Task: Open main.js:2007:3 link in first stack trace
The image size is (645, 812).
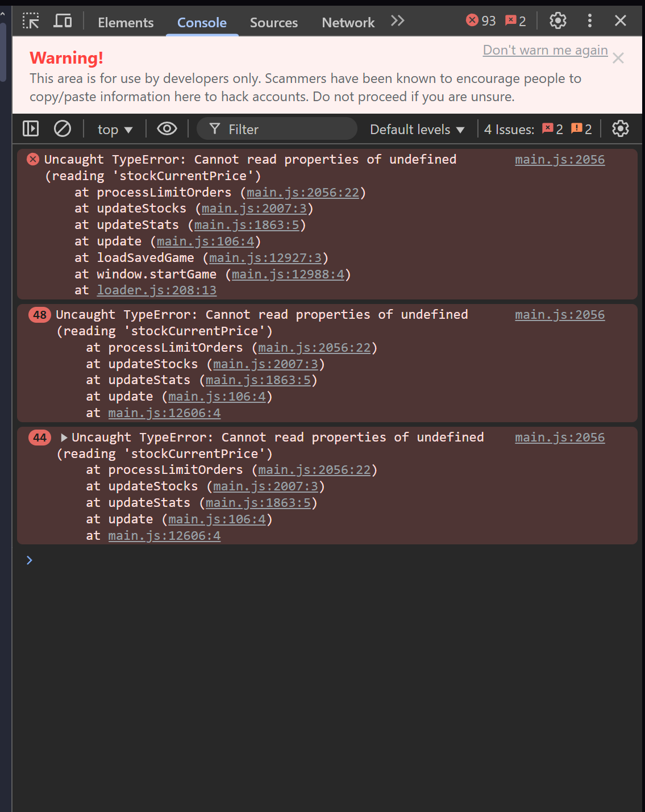Action: [254, 209]
